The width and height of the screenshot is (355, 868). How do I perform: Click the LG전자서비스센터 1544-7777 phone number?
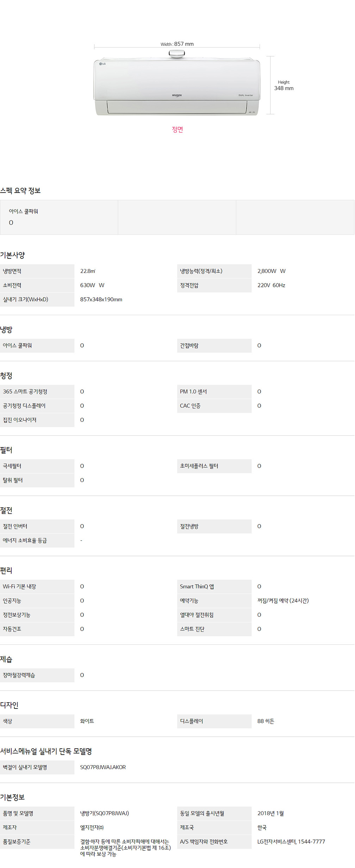click(291, 841)
